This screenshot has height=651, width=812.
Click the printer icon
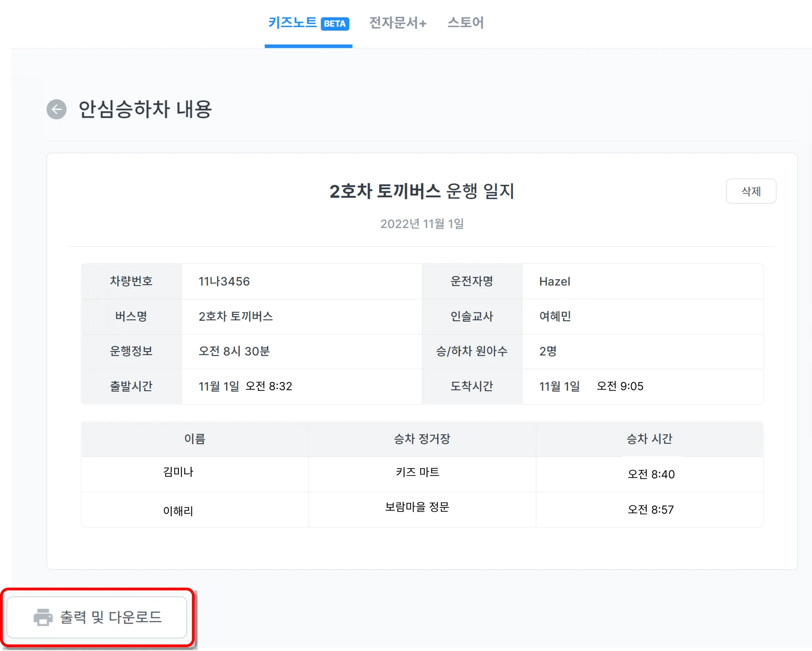(43, 617)
